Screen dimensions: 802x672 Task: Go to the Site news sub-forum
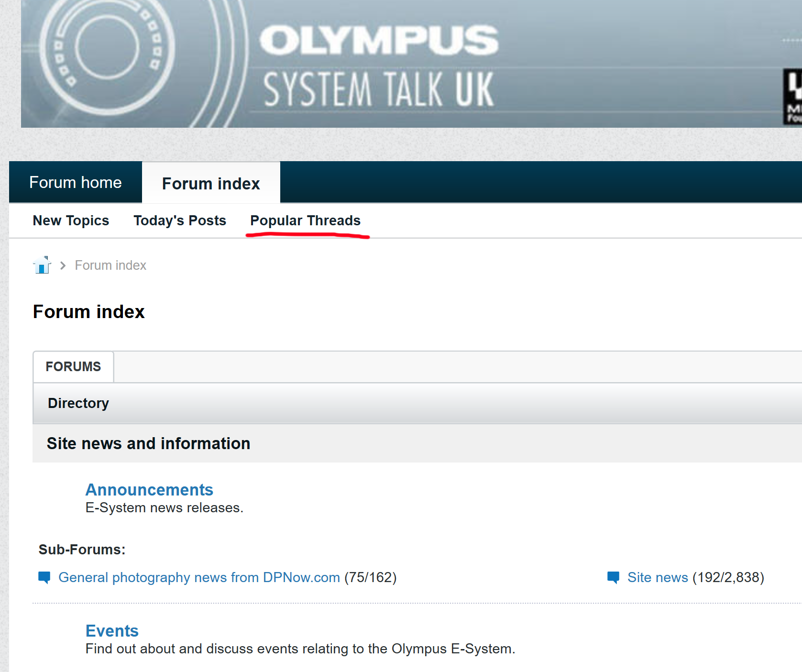click(658, 577)
